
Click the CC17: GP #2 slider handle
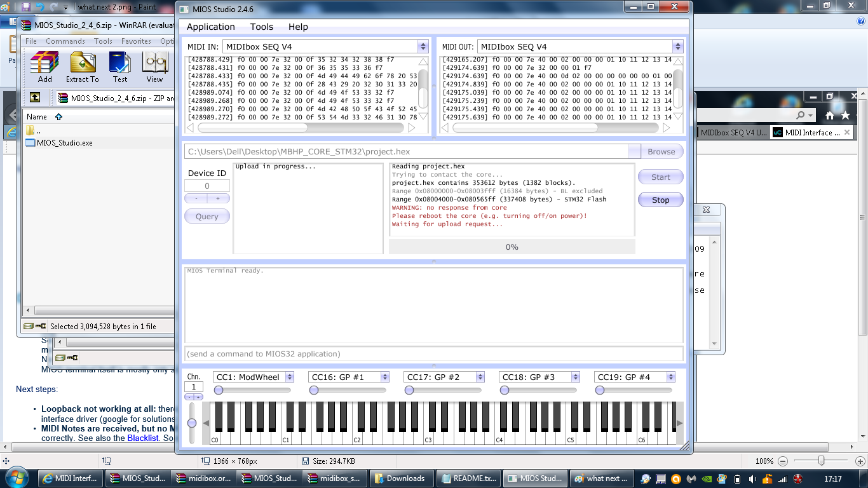(409, 390)
